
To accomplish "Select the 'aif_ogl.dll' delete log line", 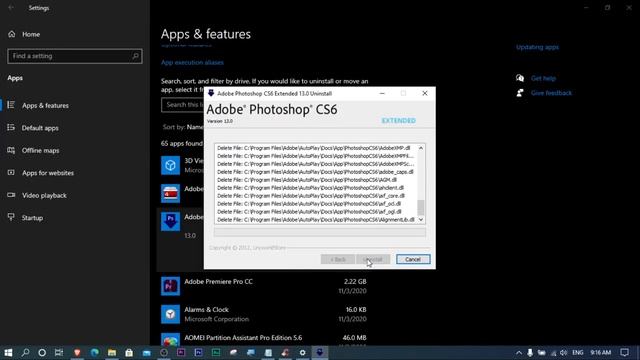I will point(309,211).
